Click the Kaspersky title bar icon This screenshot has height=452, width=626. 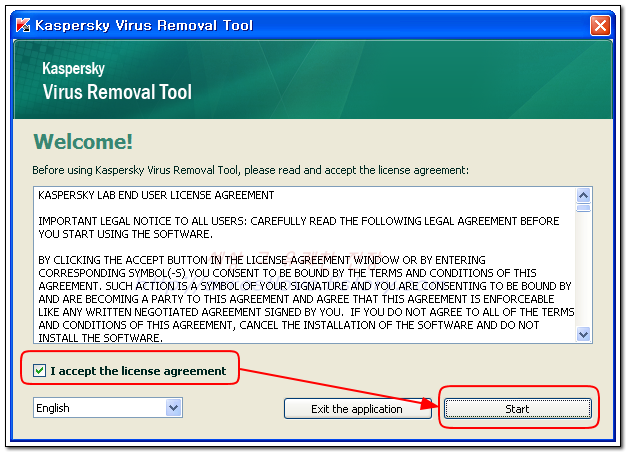pos(23,25)
